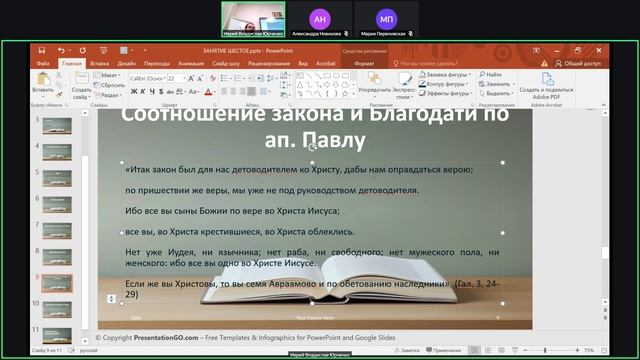The height and width of the screenshot is (360, 640).
Task: Open the File (Файл) tab
Action: (x=43, y=63)
